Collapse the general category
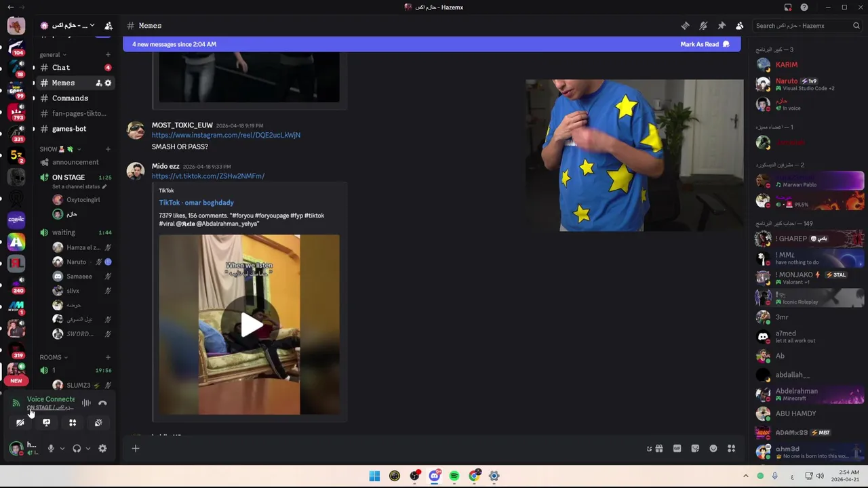This screenshot has height=488, width=868. pos(53,55)
